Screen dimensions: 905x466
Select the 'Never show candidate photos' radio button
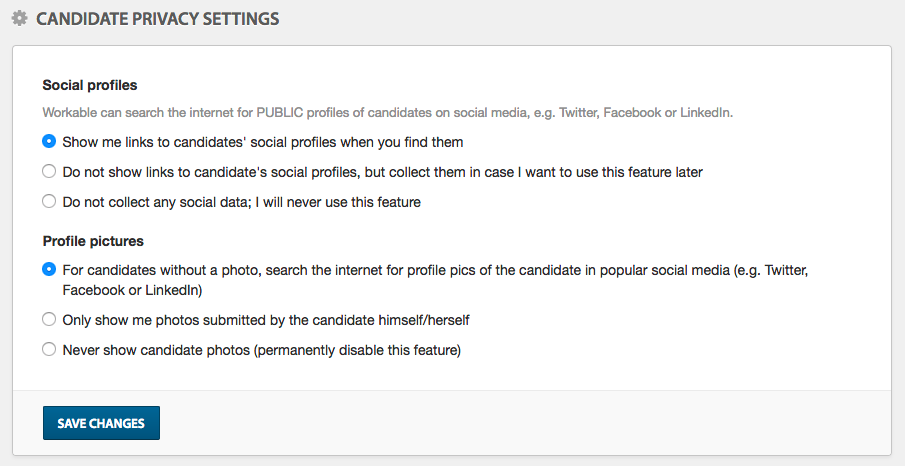pyautogui.click(x=49, y=349)
